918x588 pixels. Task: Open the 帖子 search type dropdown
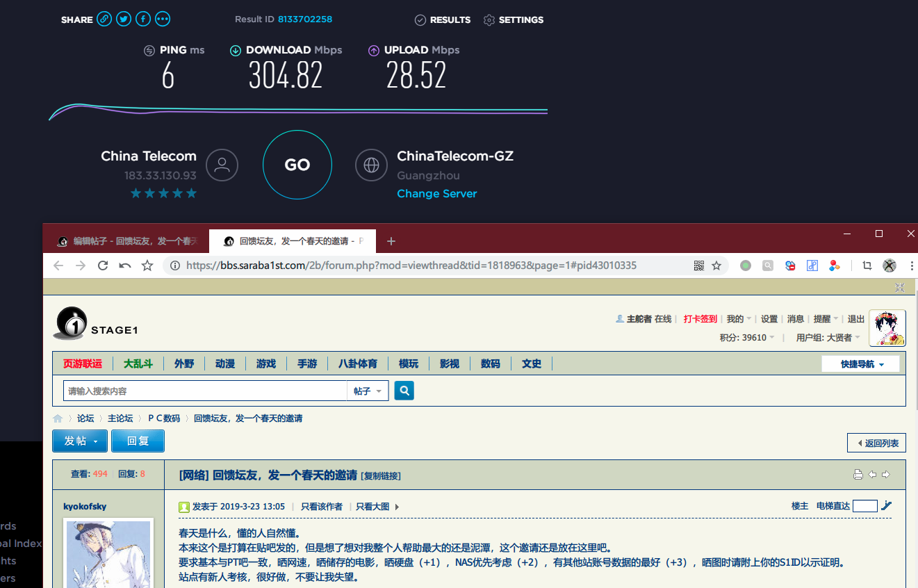coord(368,391)
